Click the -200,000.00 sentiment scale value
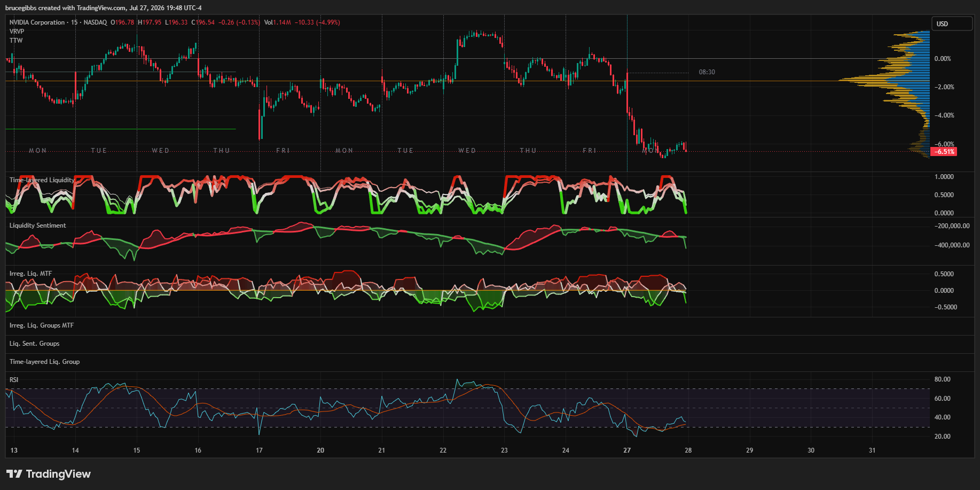The image size is (980, 490). [952, 226]
